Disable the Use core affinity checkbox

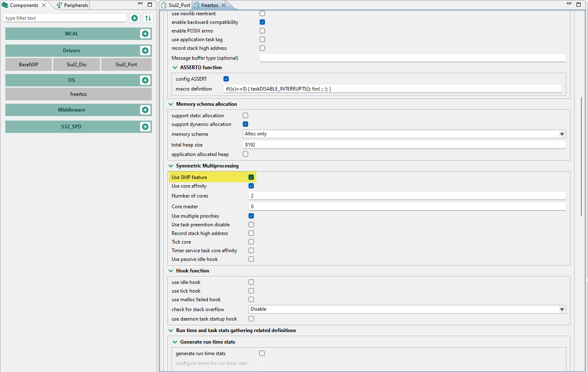(251, 186)
